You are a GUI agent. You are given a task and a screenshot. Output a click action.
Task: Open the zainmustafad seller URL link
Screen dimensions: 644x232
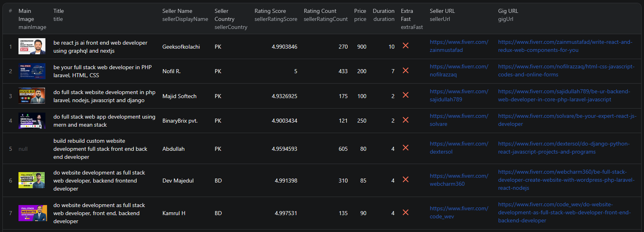tap(459, 46)
